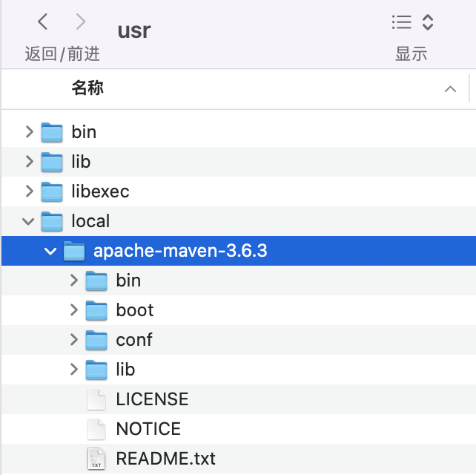Select the conf folder icon
This screenshot has height=475, width=476.
(x=96, y=340)
